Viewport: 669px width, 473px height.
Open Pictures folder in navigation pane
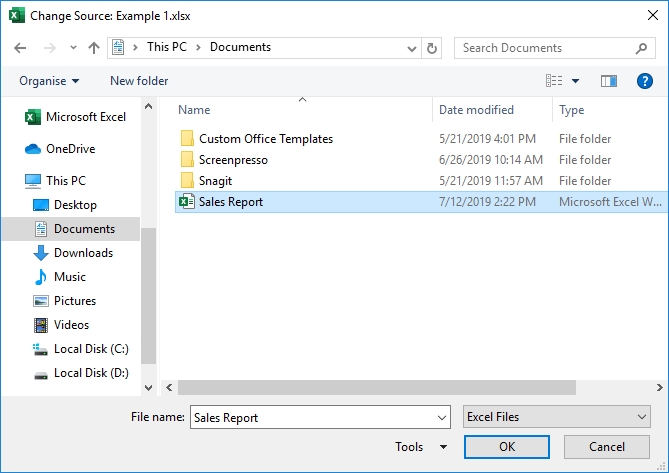pos(75,301)
